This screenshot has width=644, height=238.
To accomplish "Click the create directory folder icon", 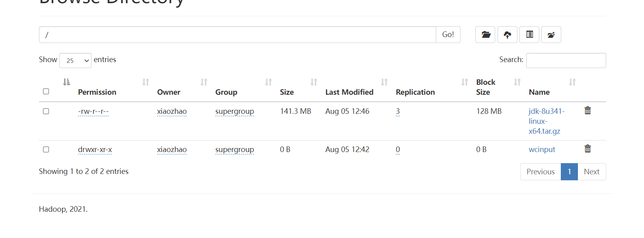I will point(485,35).
